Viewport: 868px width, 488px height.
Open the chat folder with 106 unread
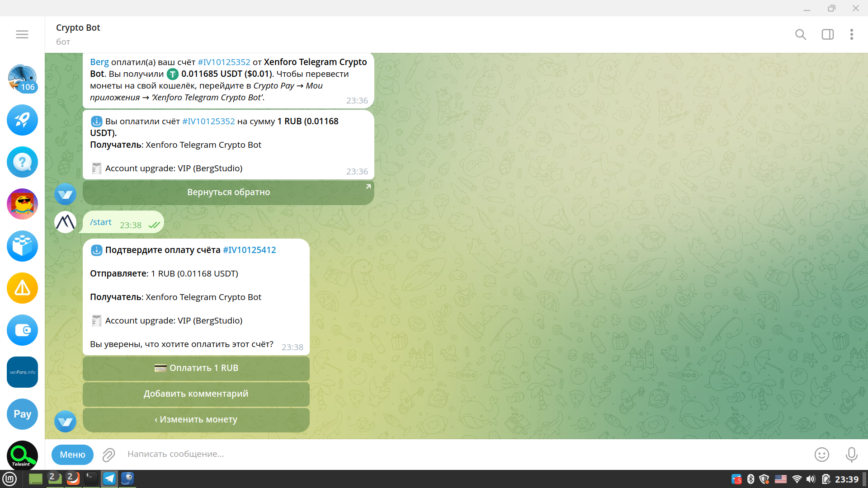22,78
